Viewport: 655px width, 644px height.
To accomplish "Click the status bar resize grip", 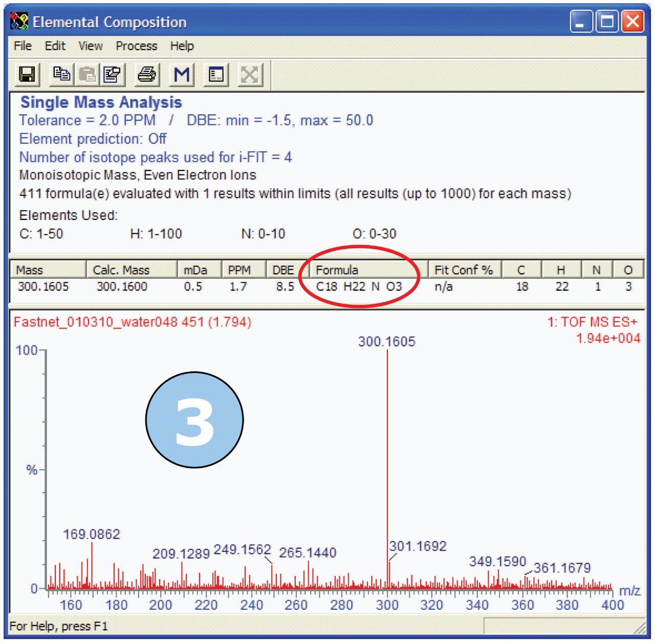I will (639, 627).
